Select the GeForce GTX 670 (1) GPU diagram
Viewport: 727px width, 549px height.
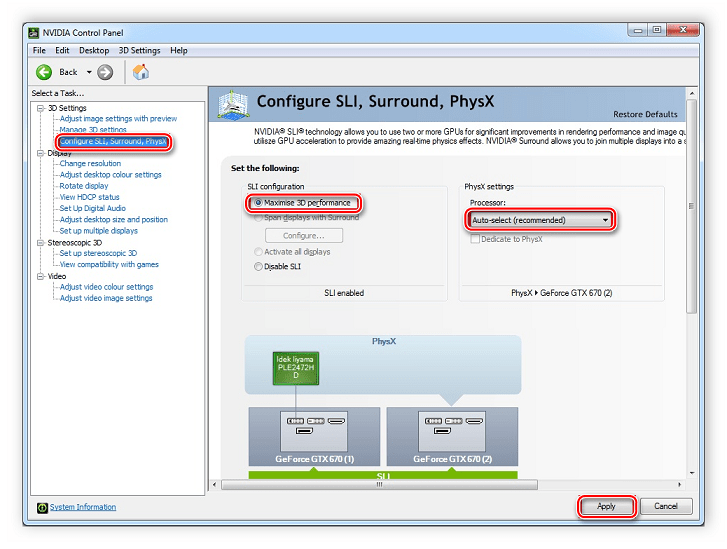[x=314, y=436]
